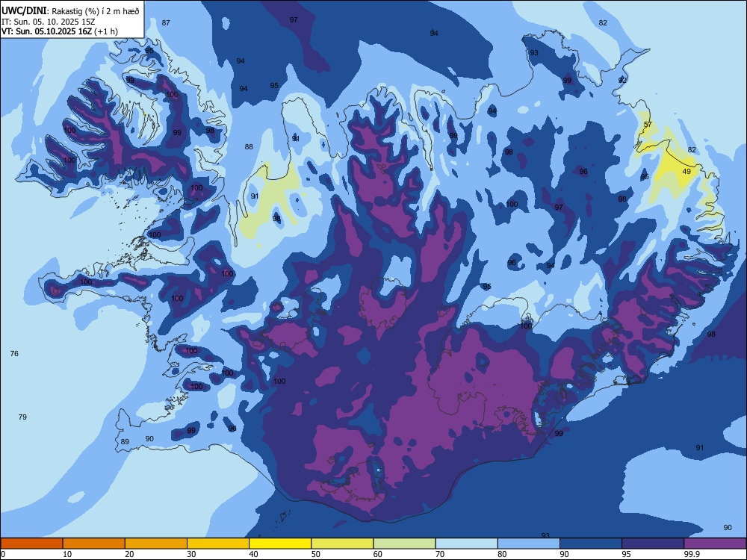Click the 10–20 orange legend swatch
Viewport: 747px width, 560px height.
tap(94, 544)
